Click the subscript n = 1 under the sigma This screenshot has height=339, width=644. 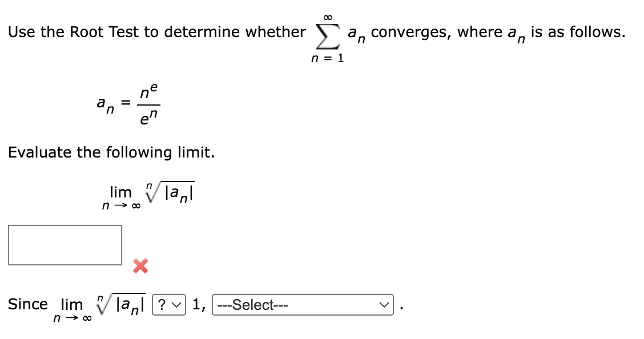pos(327,58)
